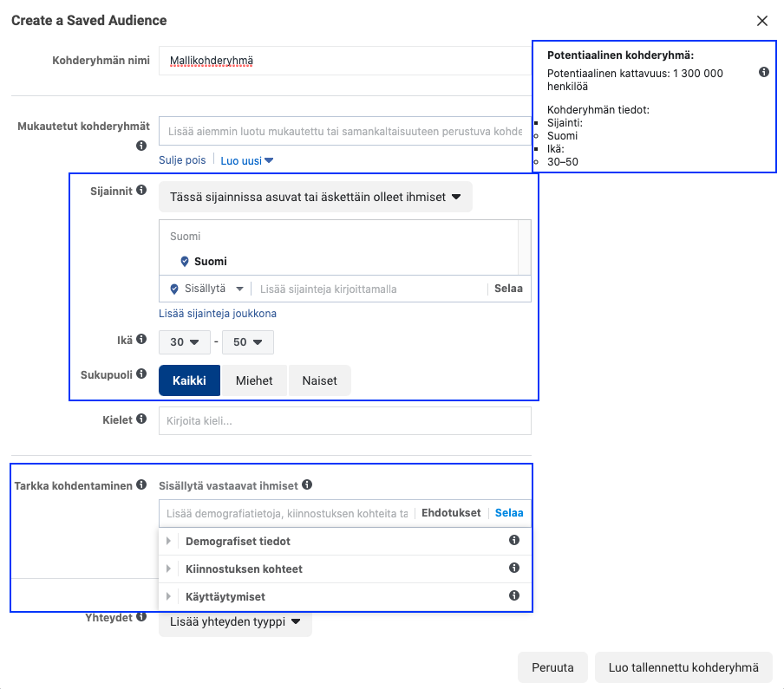Close the Create a Saved Audience dialog
Viewport: 784px width, 689px height.
tap(762, 21)
